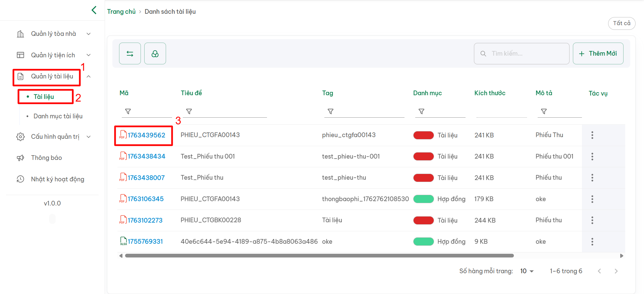The image size is (644, 294).
Task: Click the green Hợp đồng swatch for 1763106345
Action: [423, 199]
